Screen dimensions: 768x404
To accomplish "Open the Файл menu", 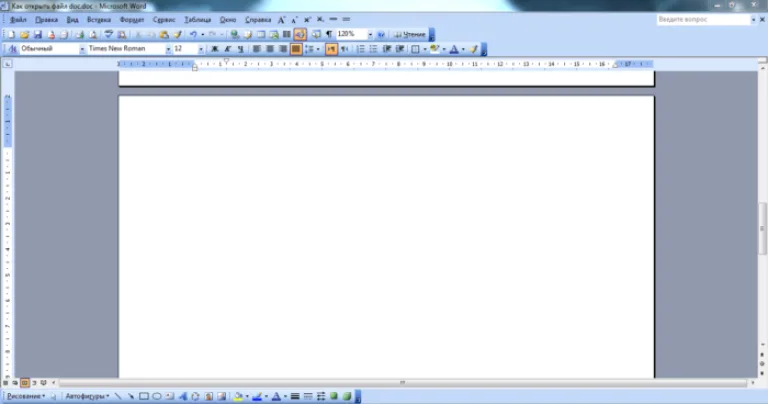I will coord(18,20).
